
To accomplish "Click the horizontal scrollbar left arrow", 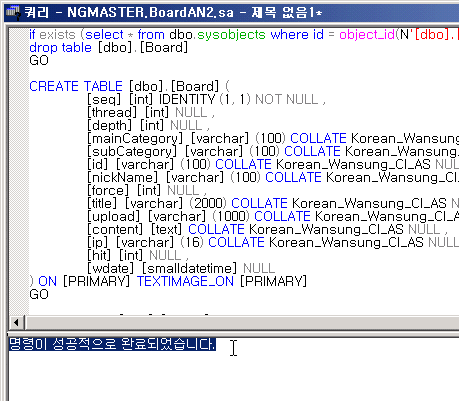I will (16, 322).
